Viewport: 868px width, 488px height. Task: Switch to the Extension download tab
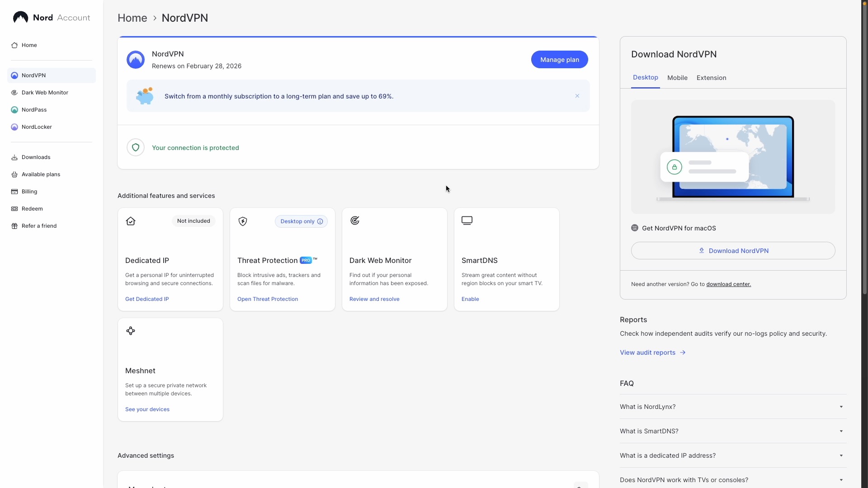tap(711, 78)
